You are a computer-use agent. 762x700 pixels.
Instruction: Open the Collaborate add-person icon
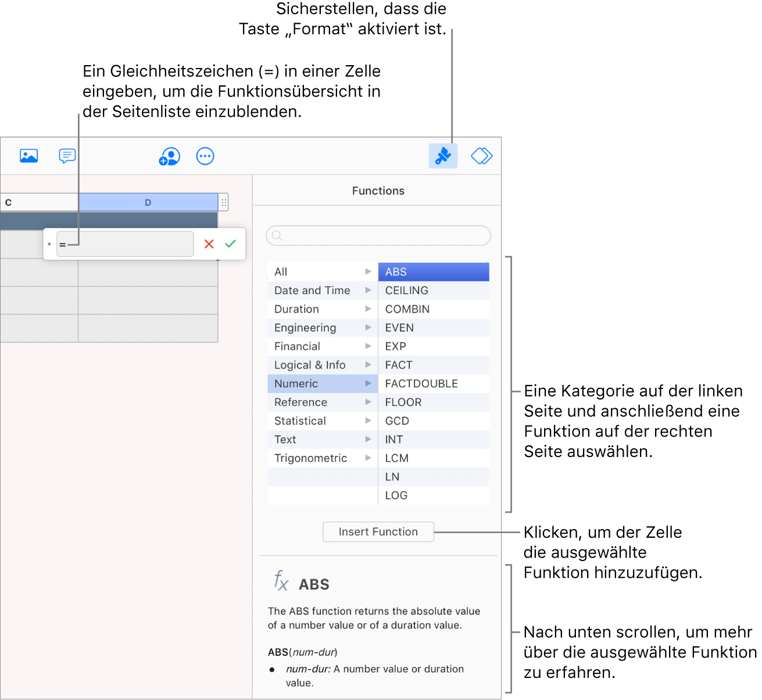pyautogui.click(x=170, y=156)
